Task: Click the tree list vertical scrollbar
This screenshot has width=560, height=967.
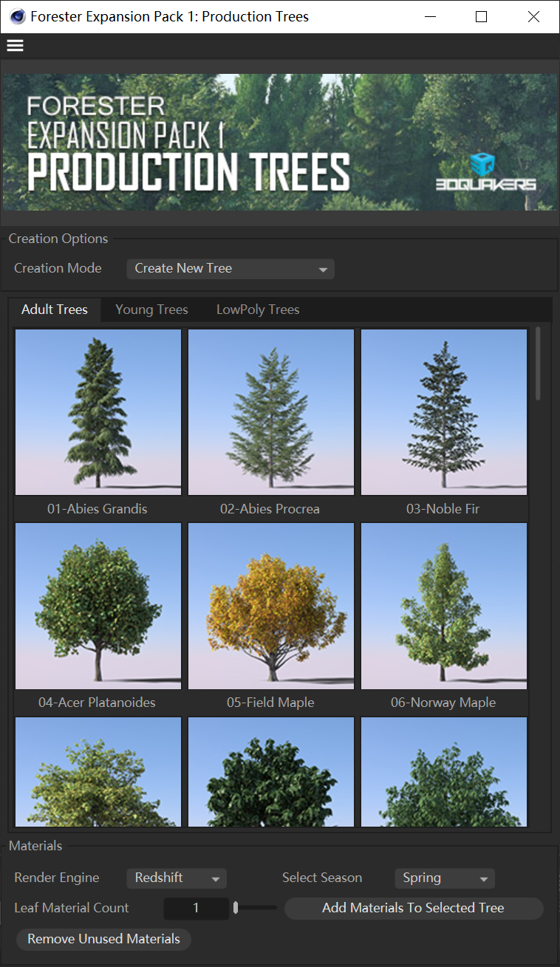Action: pos(539,363)
